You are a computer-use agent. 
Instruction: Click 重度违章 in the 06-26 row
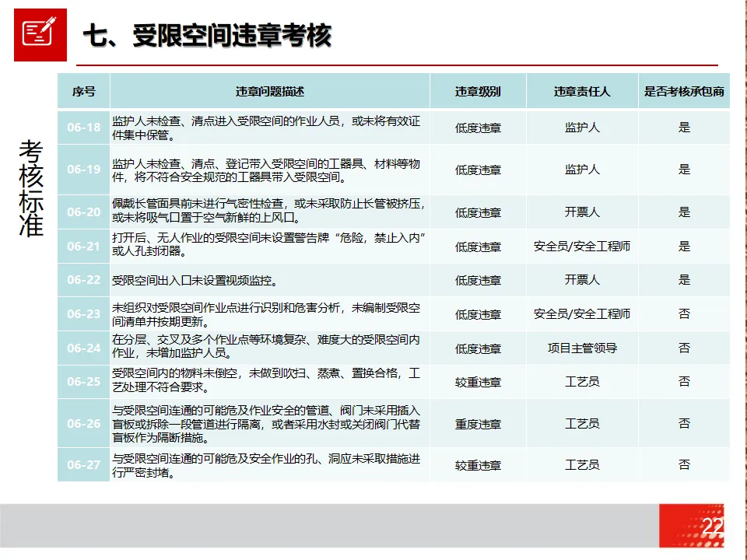pyautogui.click(x=478, y=425)
